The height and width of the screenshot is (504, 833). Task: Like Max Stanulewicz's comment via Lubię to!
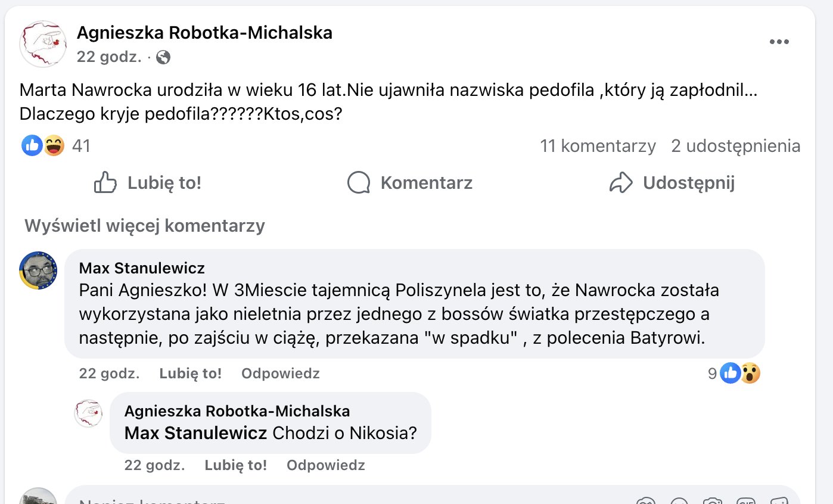[190, 374]
